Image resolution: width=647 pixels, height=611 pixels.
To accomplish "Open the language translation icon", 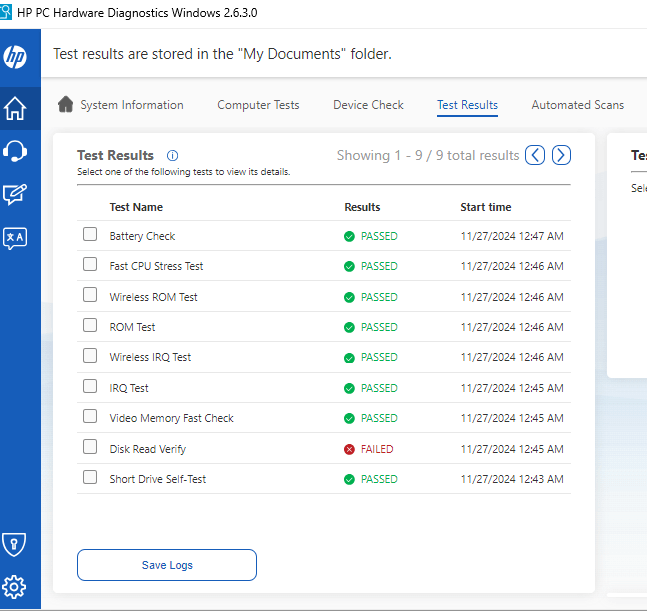I will 15,238.
